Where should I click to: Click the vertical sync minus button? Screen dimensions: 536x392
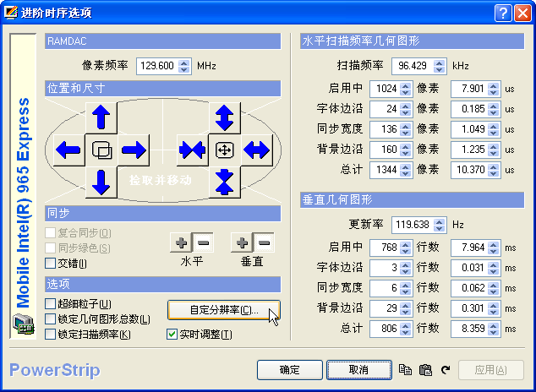point(264,243)
